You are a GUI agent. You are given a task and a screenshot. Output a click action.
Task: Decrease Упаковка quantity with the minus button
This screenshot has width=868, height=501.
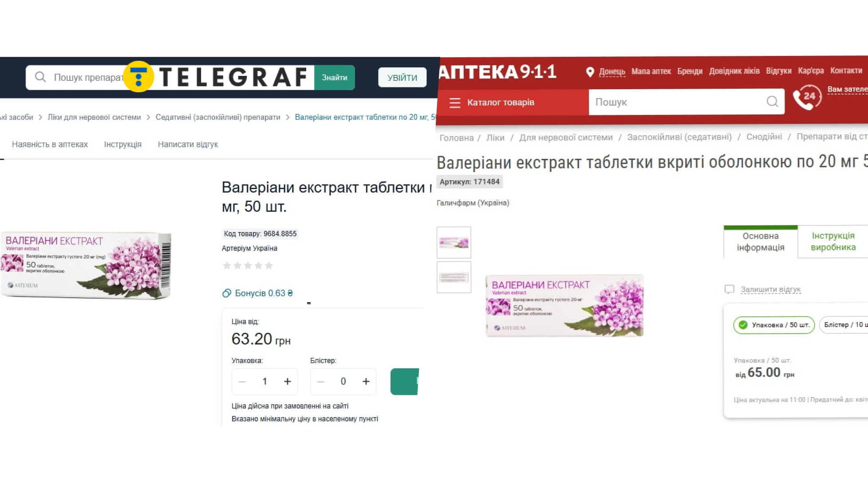(x=242, y=381)
